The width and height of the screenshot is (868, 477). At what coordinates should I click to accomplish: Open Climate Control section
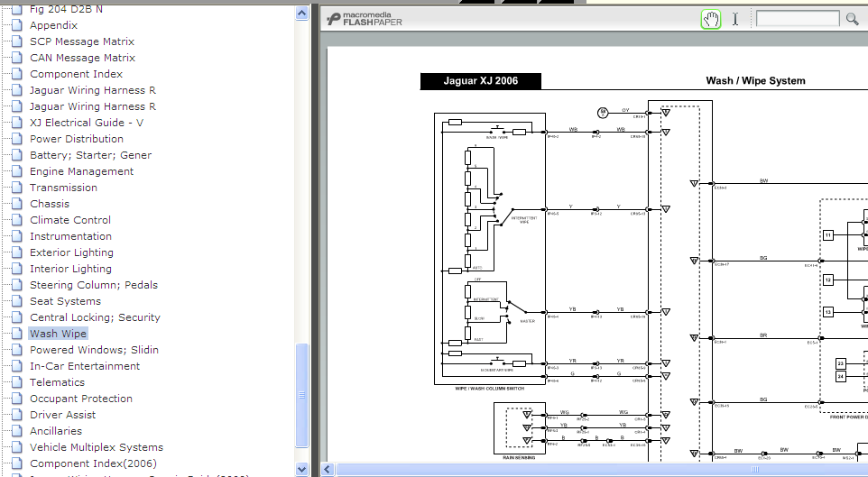pos(70,220)
